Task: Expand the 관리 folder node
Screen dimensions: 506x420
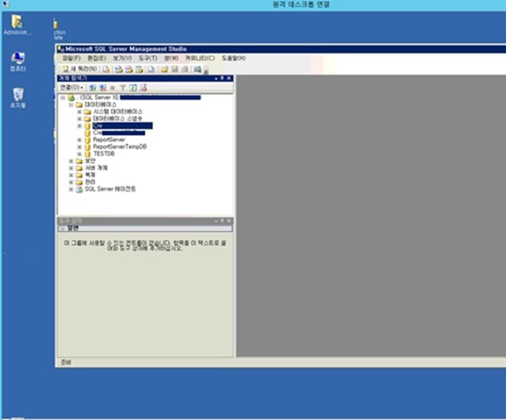Action: click(71, 183)
